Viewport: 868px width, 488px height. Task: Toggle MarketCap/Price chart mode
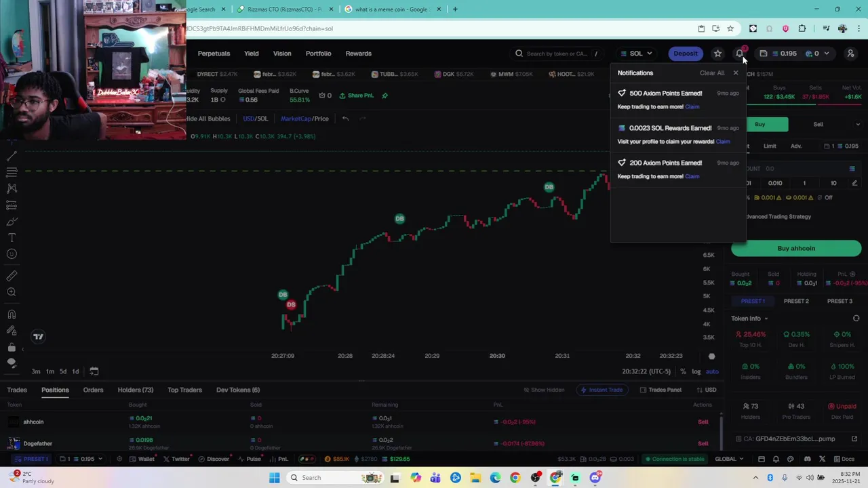(x=304, y=119)
